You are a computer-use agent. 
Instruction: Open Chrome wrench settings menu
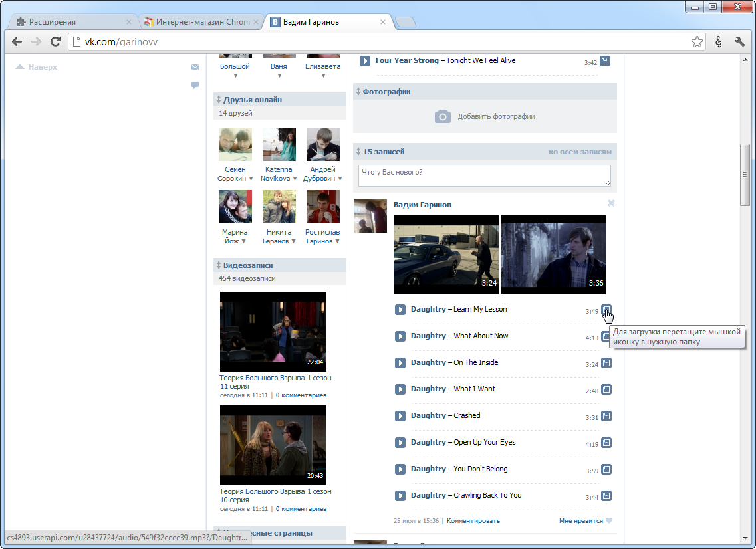pyautogui.click(x=739, y=42)
